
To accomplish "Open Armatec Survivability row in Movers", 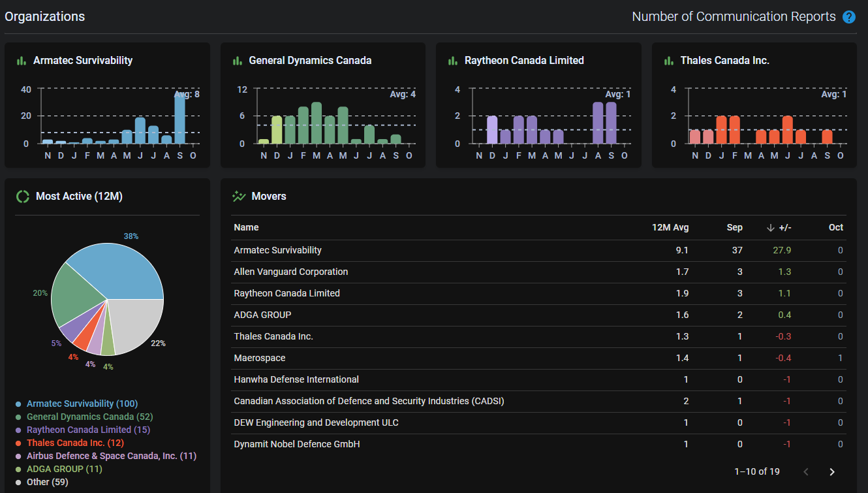I will [538, 250].
